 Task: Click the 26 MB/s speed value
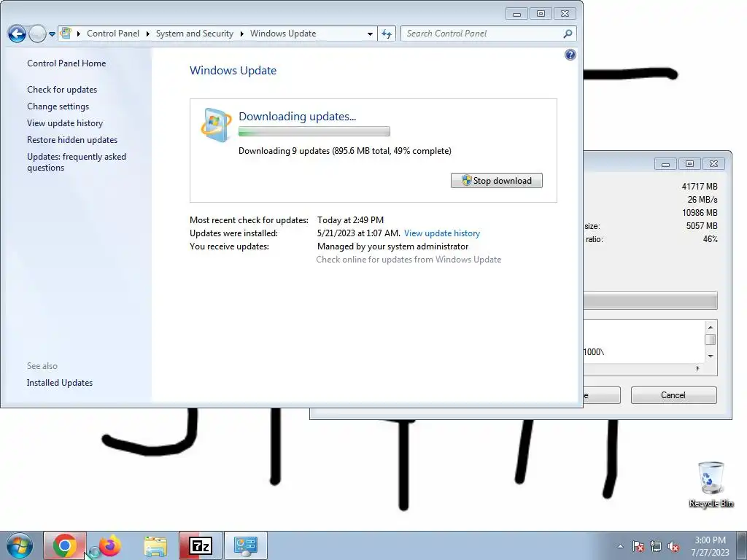click(x=703, y=200)
